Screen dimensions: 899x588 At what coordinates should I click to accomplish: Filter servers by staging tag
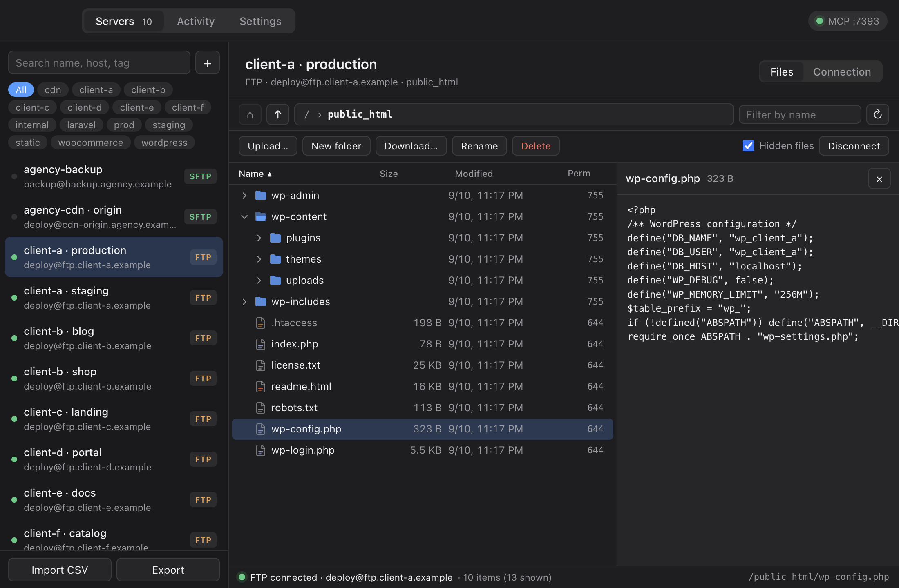coord(169,125)
